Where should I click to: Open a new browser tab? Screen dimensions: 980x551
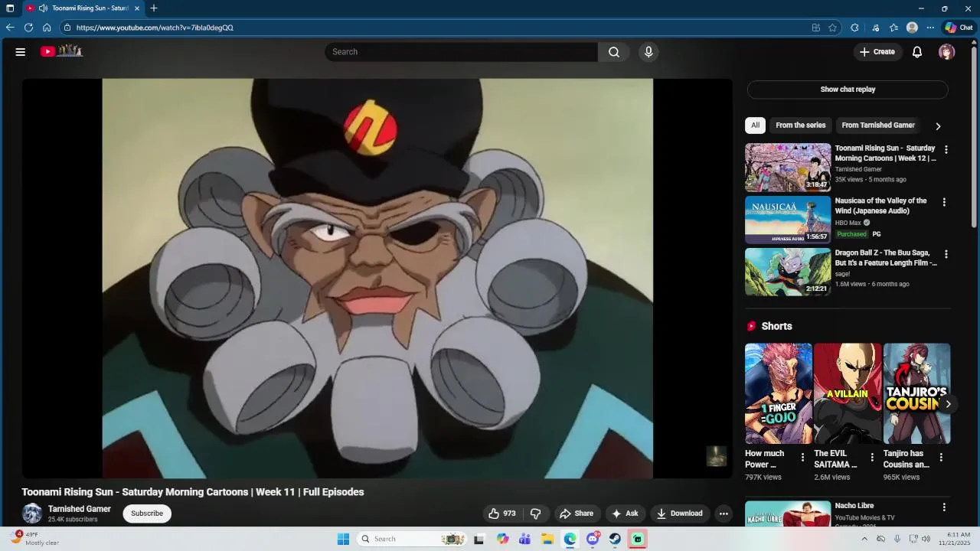click(154, 8)
